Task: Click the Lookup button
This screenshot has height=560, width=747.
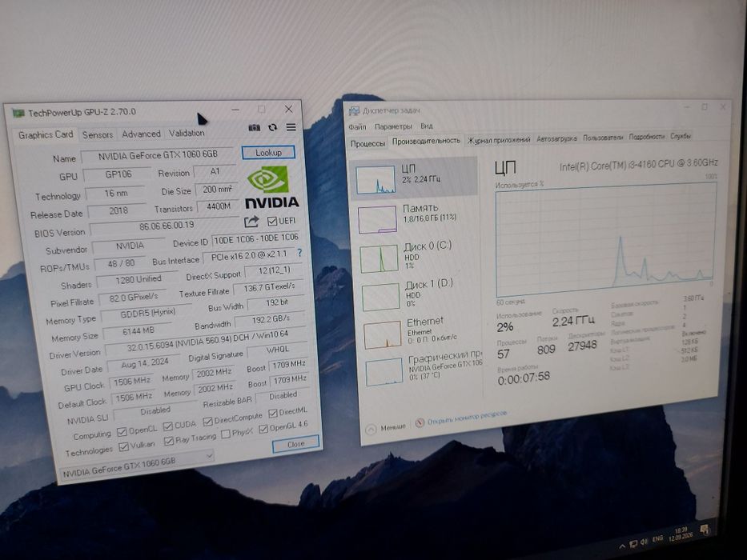Action: click(x=268, y=152)
